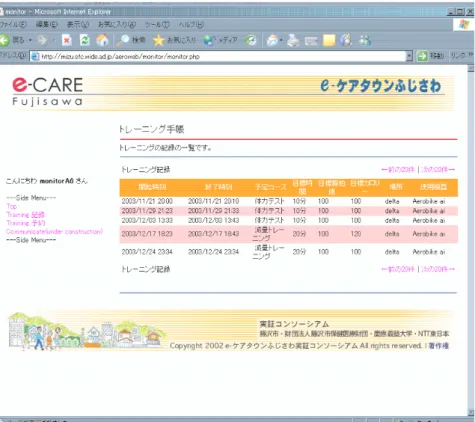Click the Forward arrow toolbar icon
475x422 pixels.
42,41
